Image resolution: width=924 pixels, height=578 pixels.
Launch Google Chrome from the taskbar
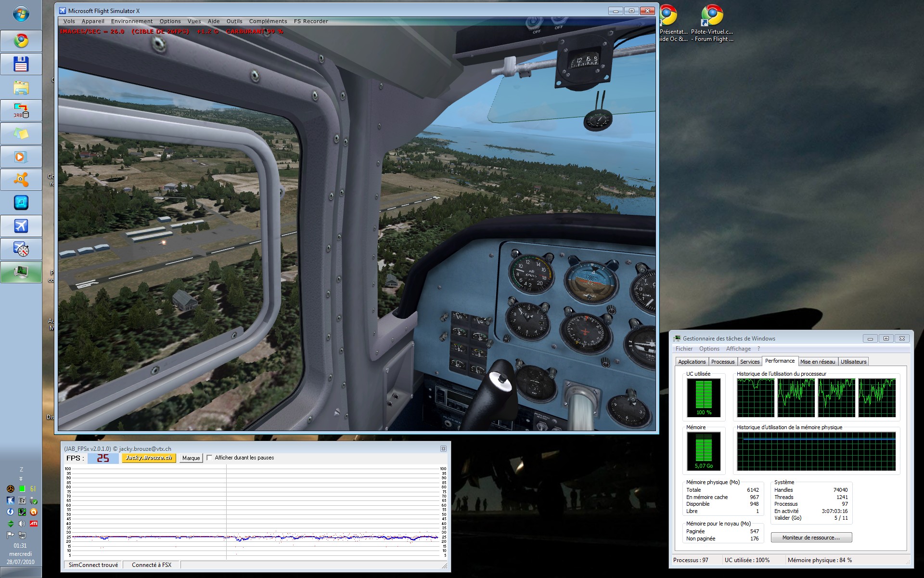pyautogui.click(x=21, y=41)
